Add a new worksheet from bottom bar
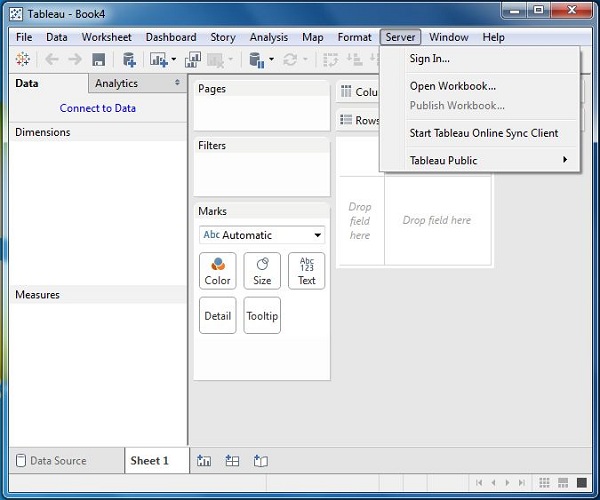 [204, 461]
